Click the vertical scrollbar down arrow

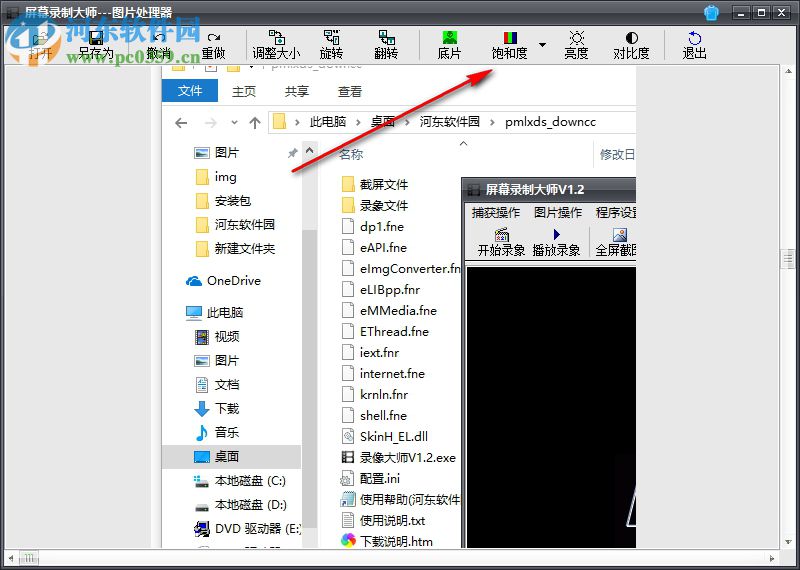coord(788,542)
